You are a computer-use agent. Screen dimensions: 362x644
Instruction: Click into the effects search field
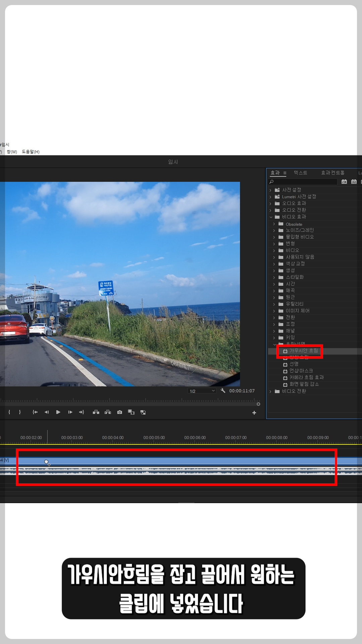coord(303,182)
